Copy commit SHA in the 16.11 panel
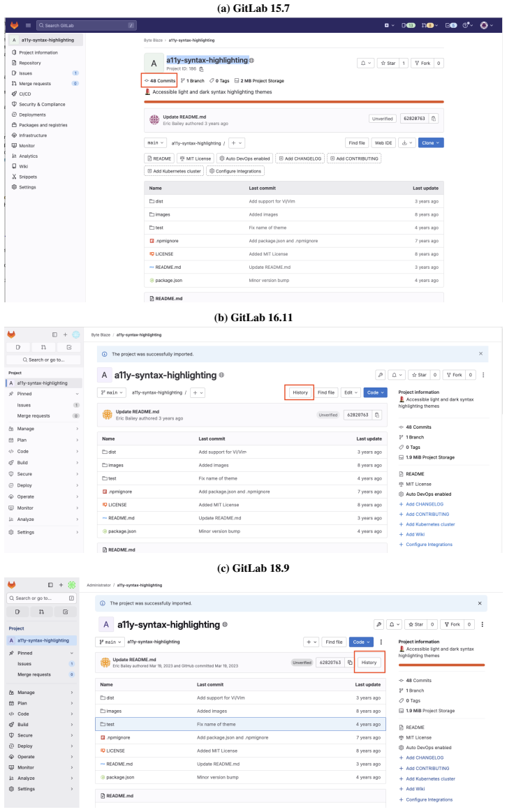Viewport: 507px width, 812px height. click(378, 415)
